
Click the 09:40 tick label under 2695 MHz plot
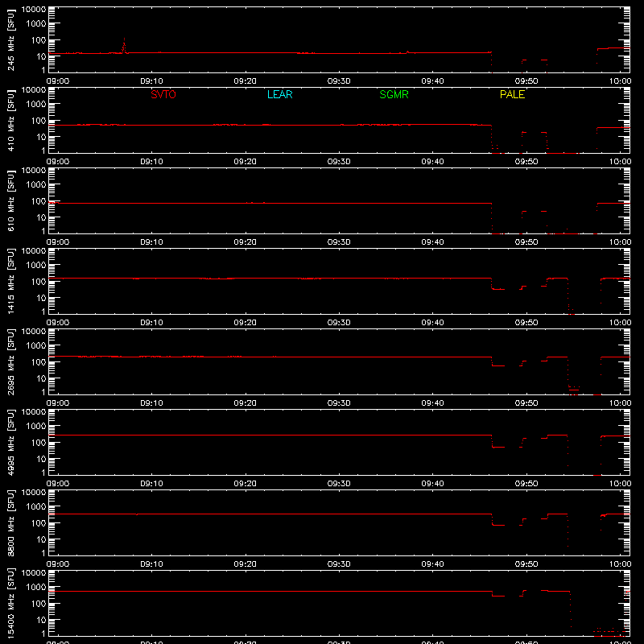(x=432, y=403)
